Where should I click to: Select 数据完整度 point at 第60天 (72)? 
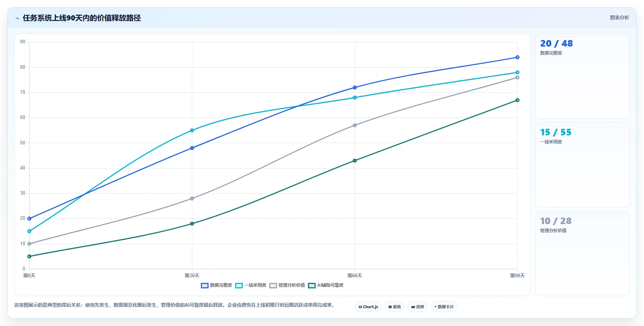355,88
